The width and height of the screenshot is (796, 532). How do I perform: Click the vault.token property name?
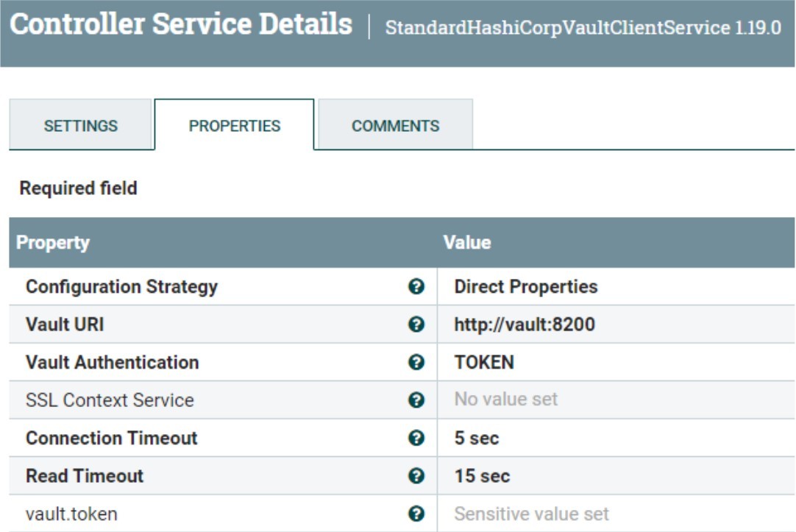coord(71,514)
